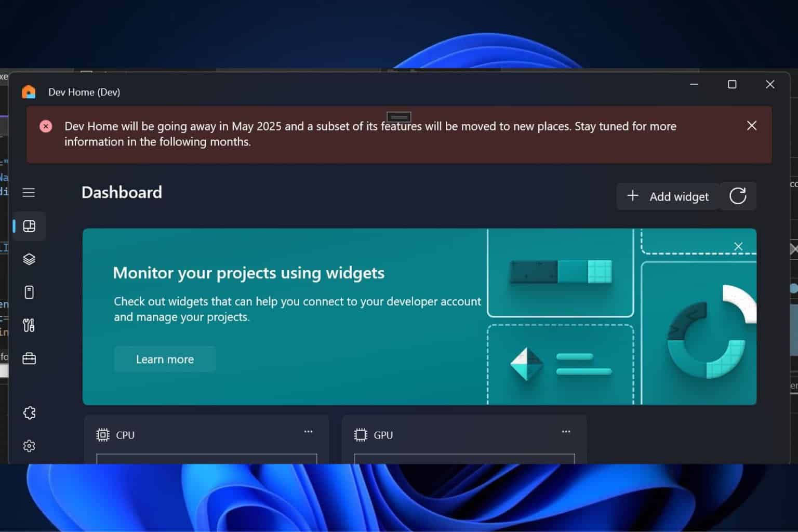Open the hamburger navigation menu

29,193
